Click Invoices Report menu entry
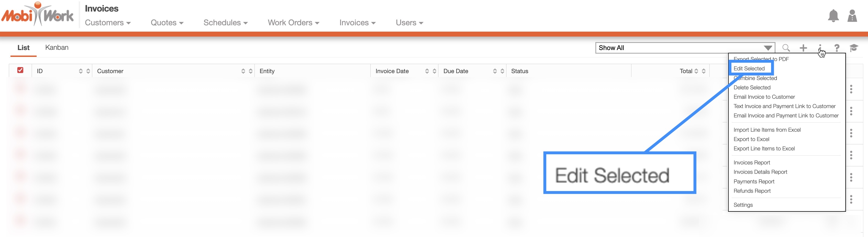Image resolution: width=868 pixels, height=237 pixels. 752,162
